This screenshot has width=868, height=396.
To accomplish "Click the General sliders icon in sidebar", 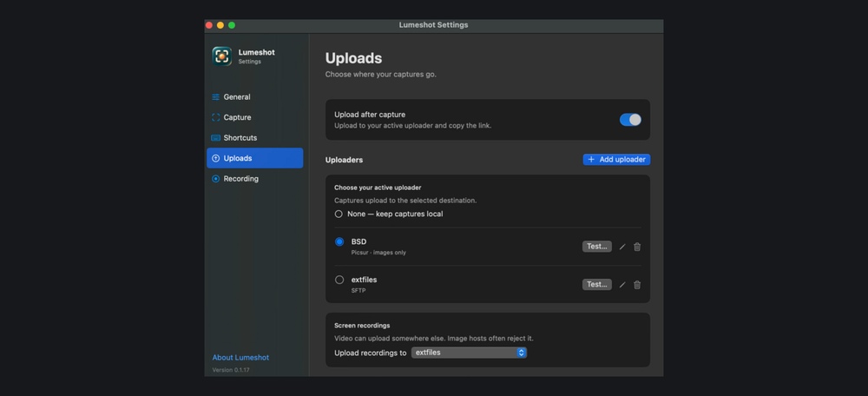I will click(x=216, y=97).
